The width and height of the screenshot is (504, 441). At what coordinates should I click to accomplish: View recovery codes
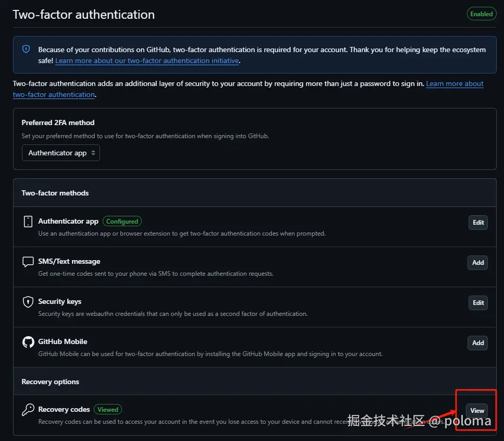[477, 410]
